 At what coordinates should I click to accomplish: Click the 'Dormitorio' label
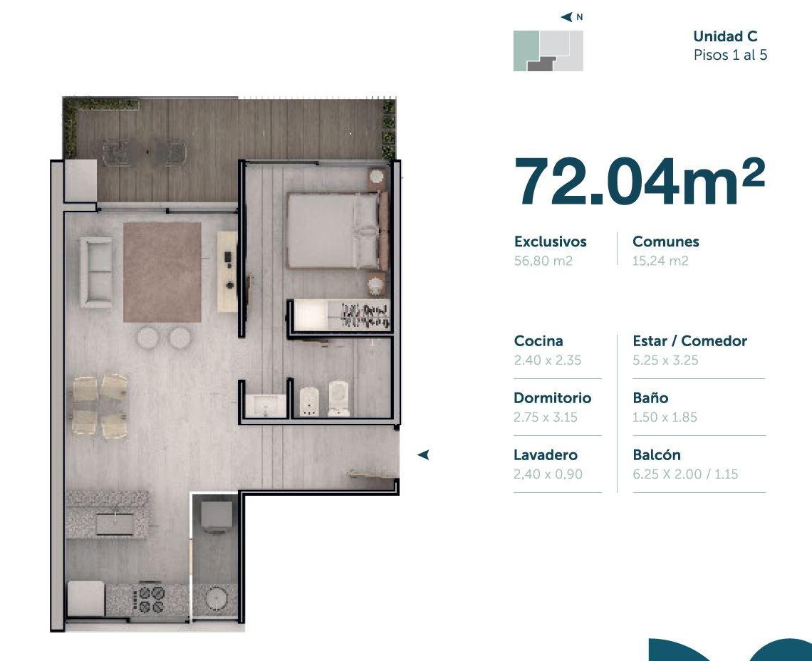552,398
